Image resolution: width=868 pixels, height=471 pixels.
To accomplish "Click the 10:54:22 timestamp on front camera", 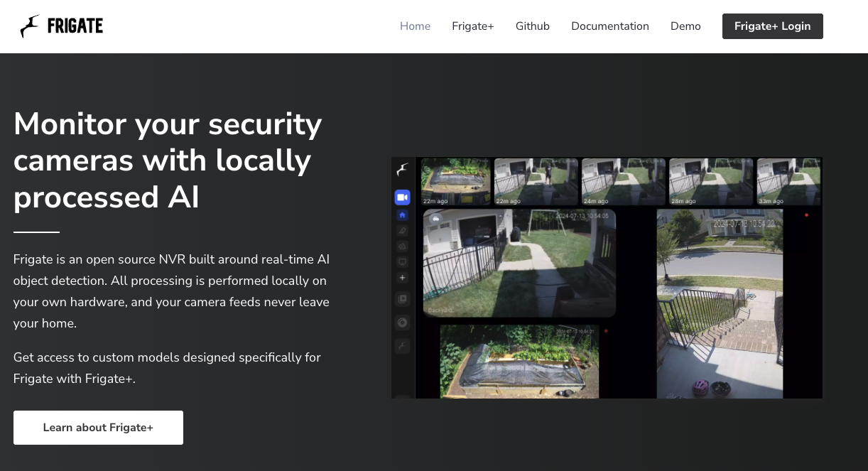I will click(744, 223).
